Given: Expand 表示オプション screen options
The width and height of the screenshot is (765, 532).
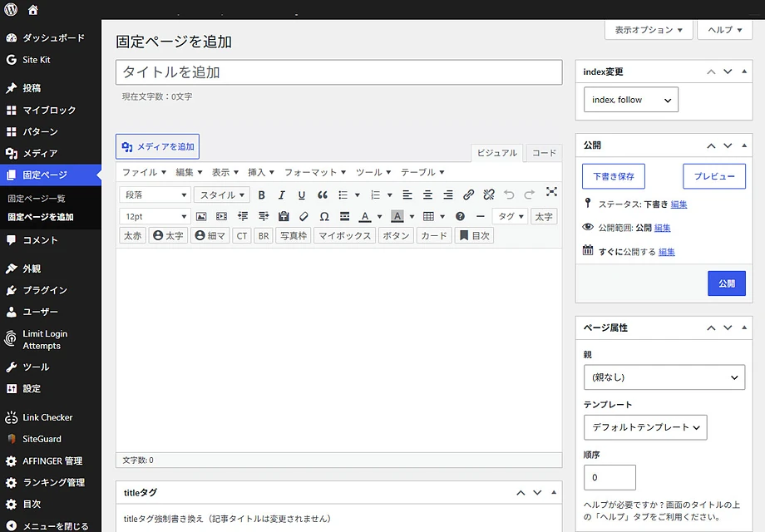Looking at the screenshot, I should pos(649,30).
